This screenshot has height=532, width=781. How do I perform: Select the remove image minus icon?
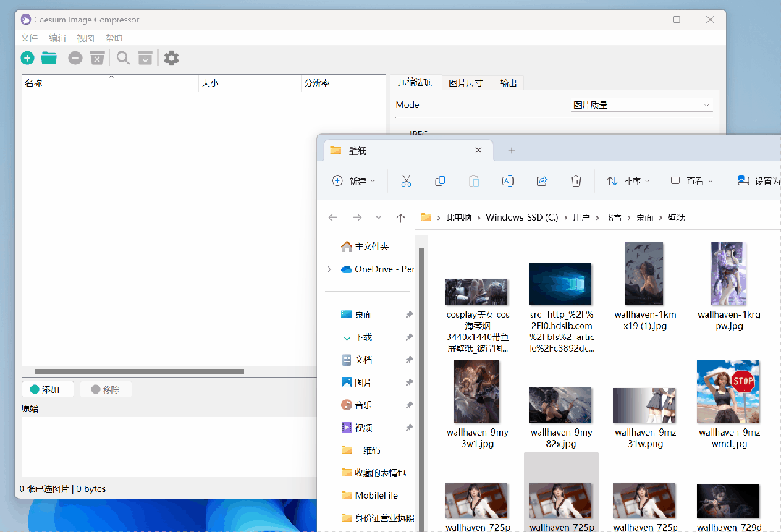75,58
